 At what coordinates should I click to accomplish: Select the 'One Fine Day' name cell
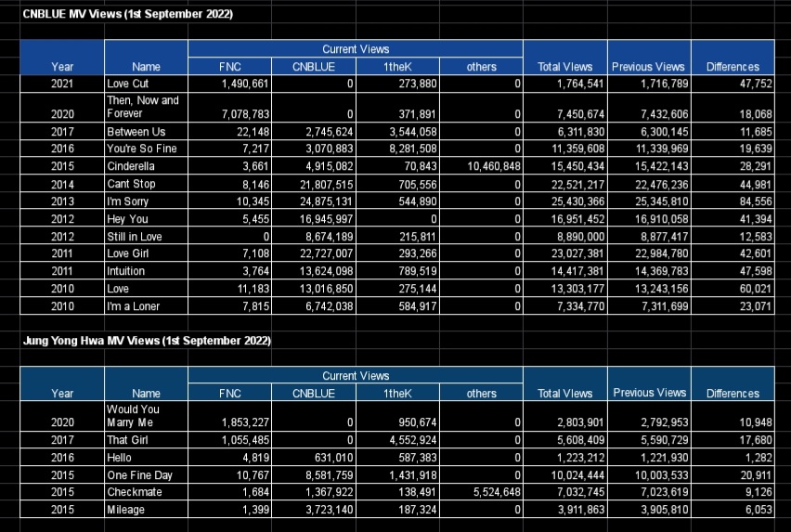pyautogui.click(x=146, y=475)
